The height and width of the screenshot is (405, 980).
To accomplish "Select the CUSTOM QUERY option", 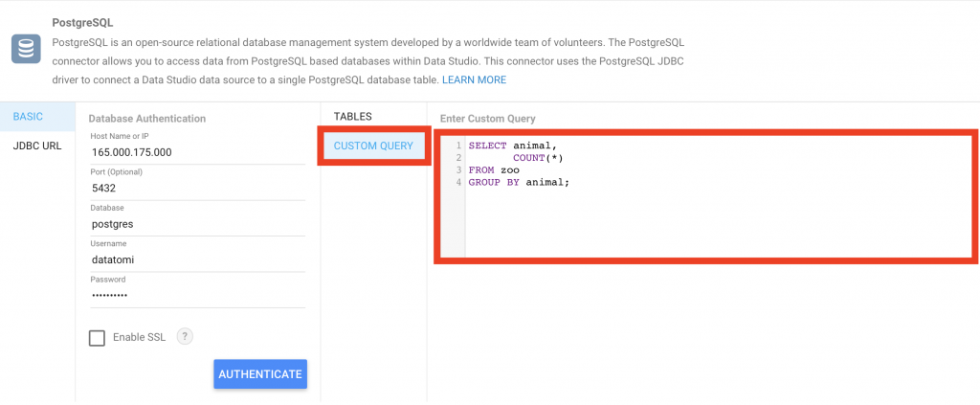I will (374, 146).
